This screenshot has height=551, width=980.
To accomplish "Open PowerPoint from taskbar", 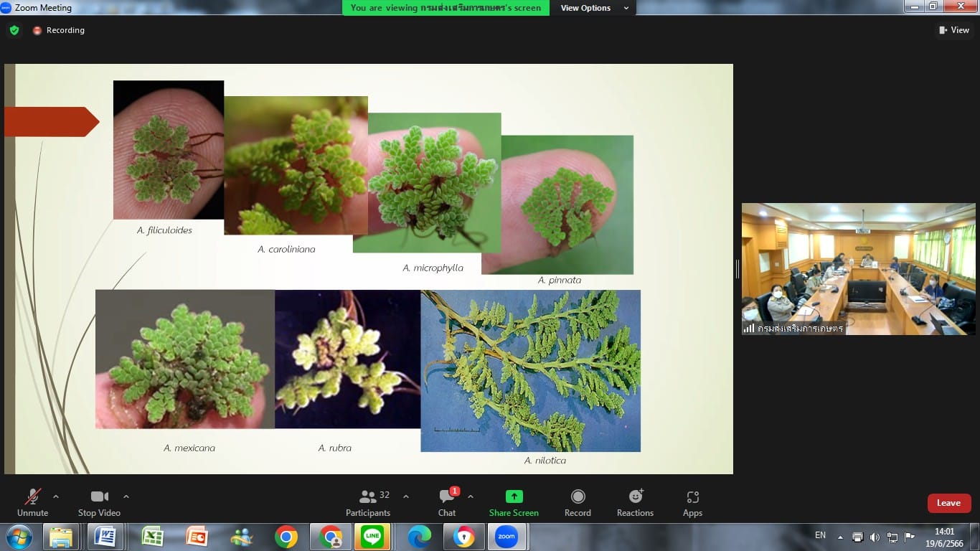I will 197,537.
